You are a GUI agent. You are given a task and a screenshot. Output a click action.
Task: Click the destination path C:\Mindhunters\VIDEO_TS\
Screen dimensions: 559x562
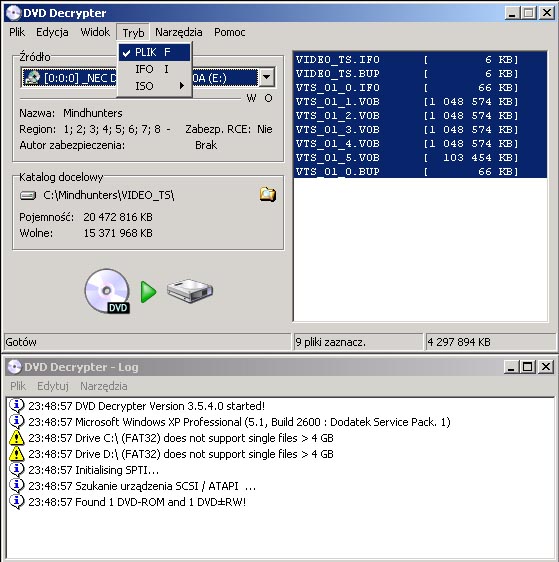(x=109, y=195)
